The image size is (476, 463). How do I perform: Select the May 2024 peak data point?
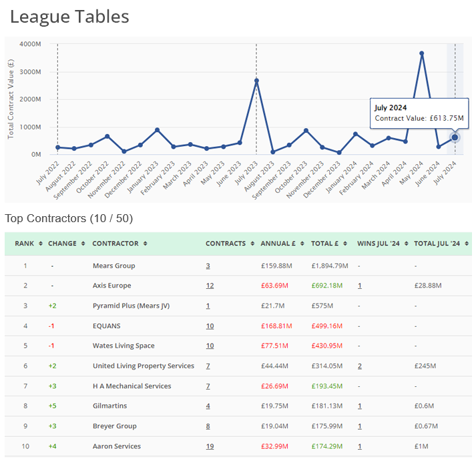(422, 53)
